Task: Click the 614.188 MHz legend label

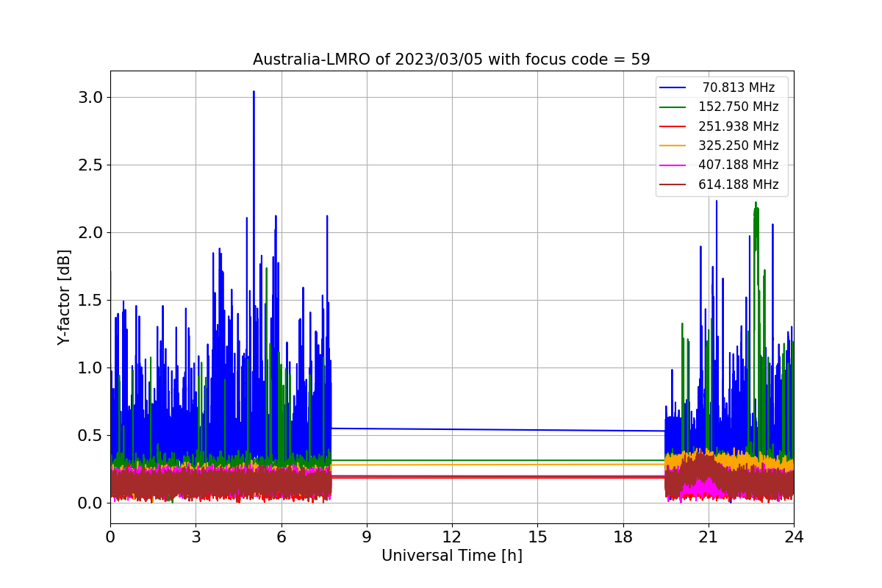Action: (x=739, y=184)
